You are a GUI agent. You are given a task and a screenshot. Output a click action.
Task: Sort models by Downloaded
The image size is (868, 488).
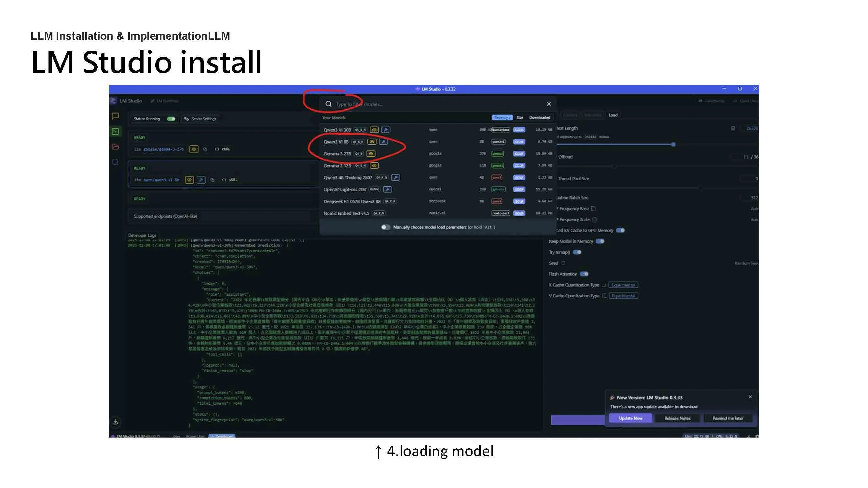(x=540, y=117)
